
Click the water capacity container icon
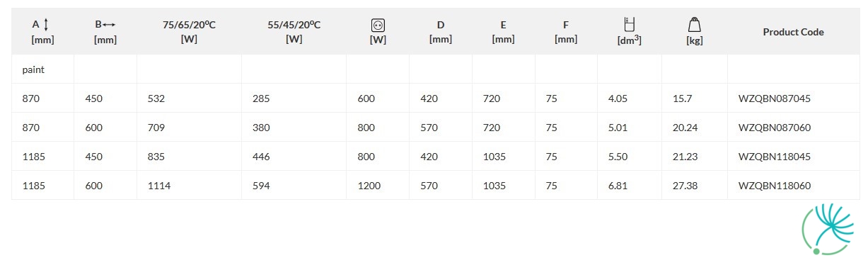coord(629,25)
